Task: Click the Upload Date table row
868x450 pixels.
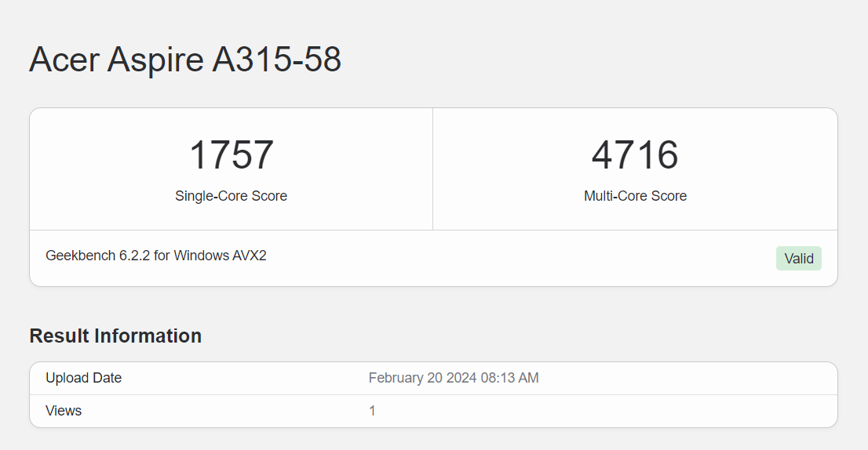Action: [x=433, y=378]
